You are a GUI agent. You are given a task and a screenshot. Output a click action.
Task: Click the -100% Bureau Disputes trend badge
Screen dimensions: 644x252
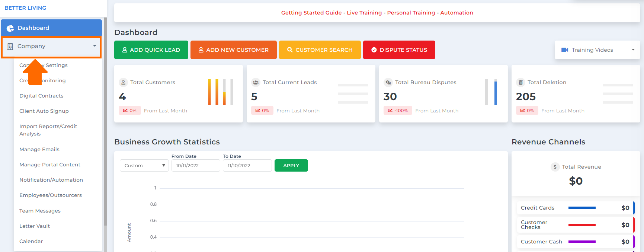[398, 111]
